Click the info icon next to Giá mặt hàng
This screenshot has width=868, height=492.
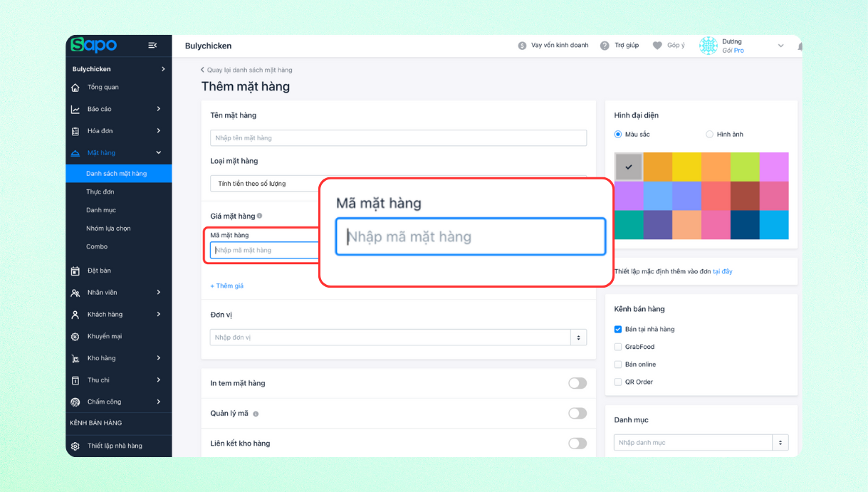pos(260,216)
